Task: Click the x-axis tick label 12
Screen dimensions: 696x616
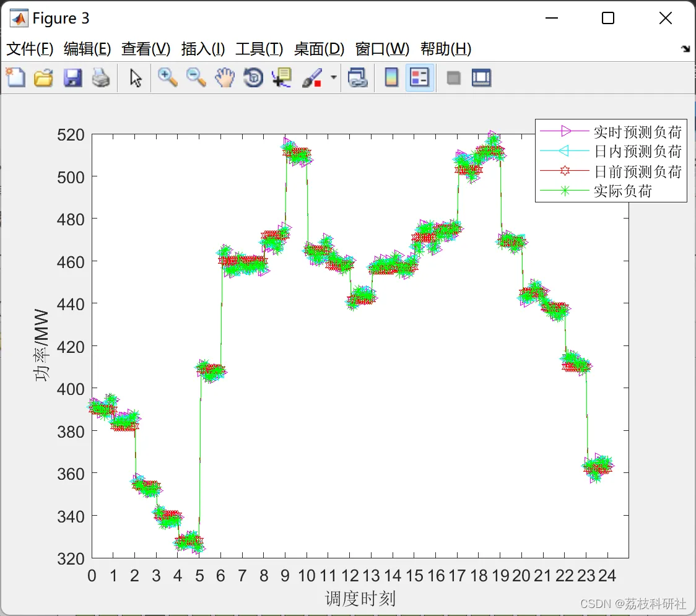Action: [x=350, y=576]
